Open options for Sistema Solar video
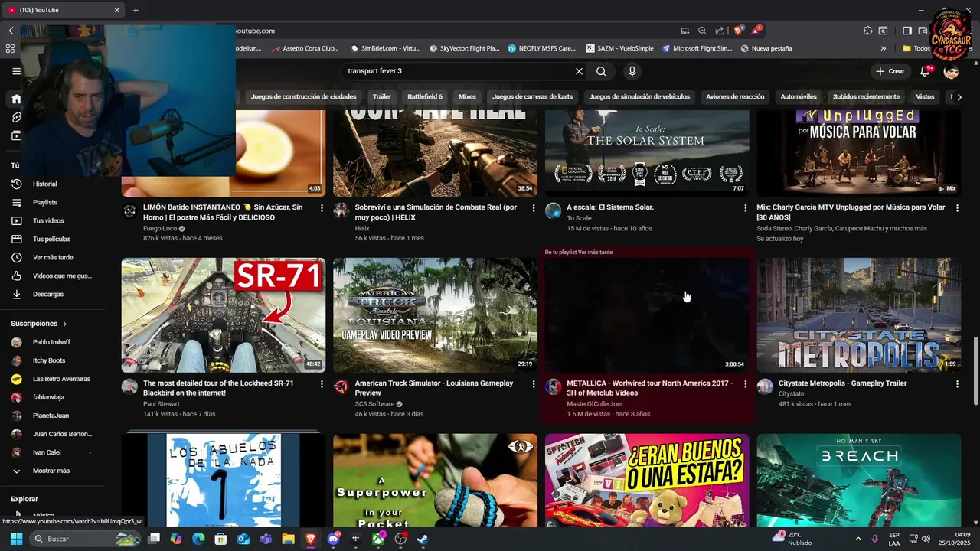Viewport: 980px width, 551px height. click(745, 208)
